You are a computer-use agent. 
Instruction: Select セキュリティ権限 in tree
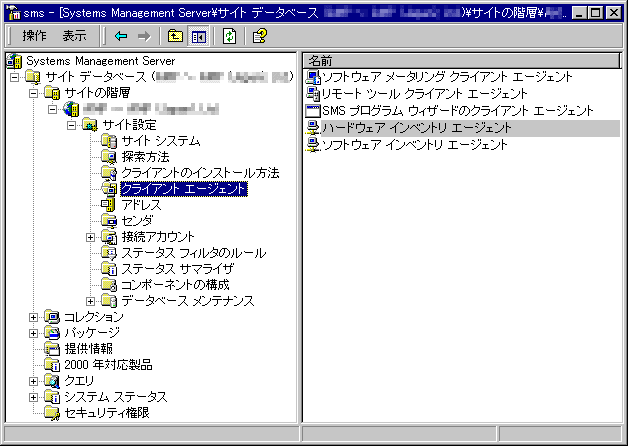coord(107,413)
